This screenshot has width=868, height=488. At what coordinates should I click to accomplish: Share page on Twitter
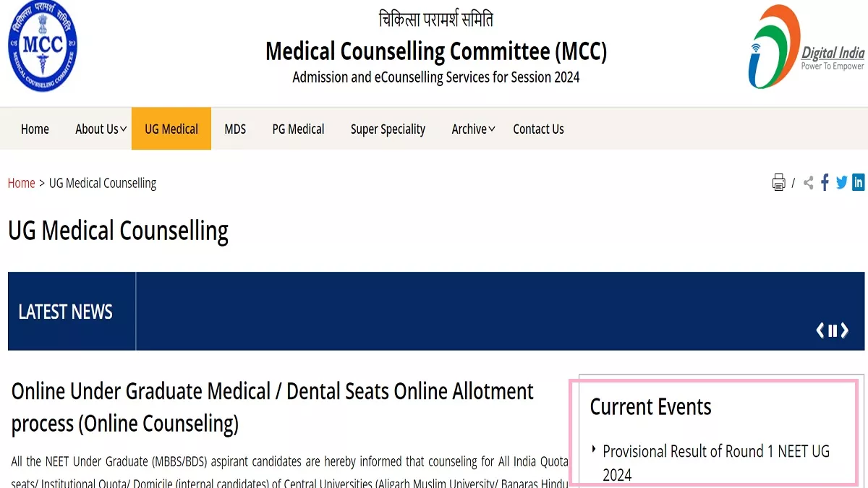coord(841,183)
